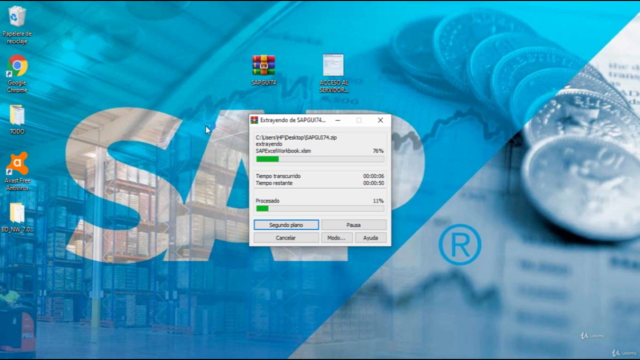Open Ayuda in the extraction dialog

tap(371, 238)
